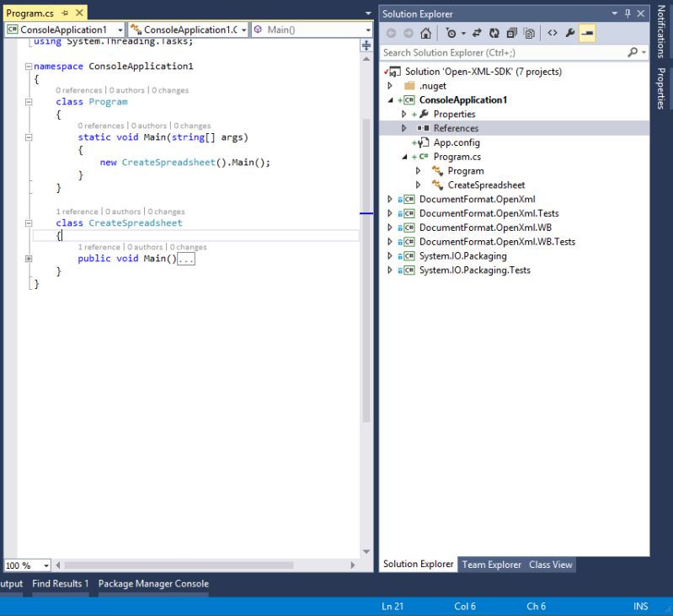Open search options dropdown in Solution Explorer
This screenshot has height=616, width=673.
644,52
